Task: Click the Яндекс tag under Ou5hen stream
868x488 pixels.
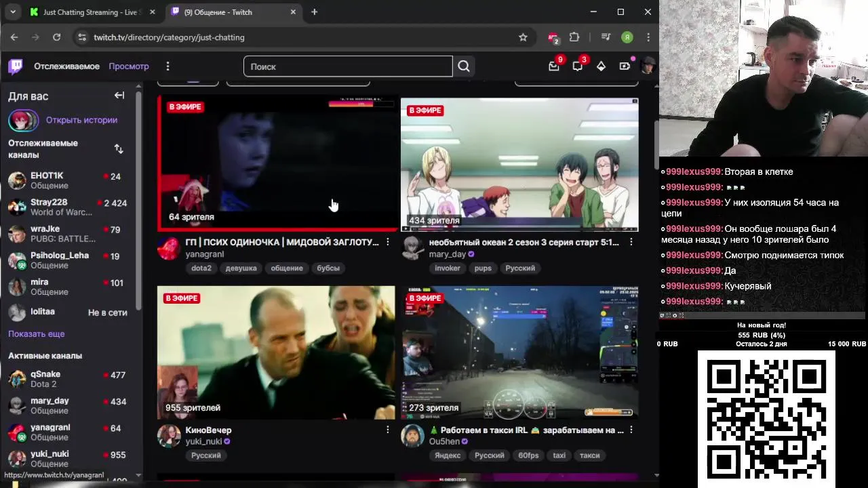Action: tap(448, 455)
